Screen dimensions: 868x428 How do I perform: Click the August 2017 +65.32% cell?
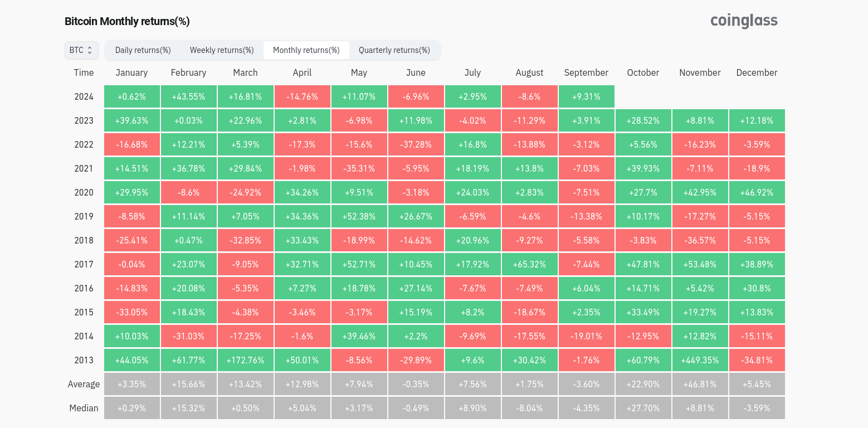click(529, 265)
